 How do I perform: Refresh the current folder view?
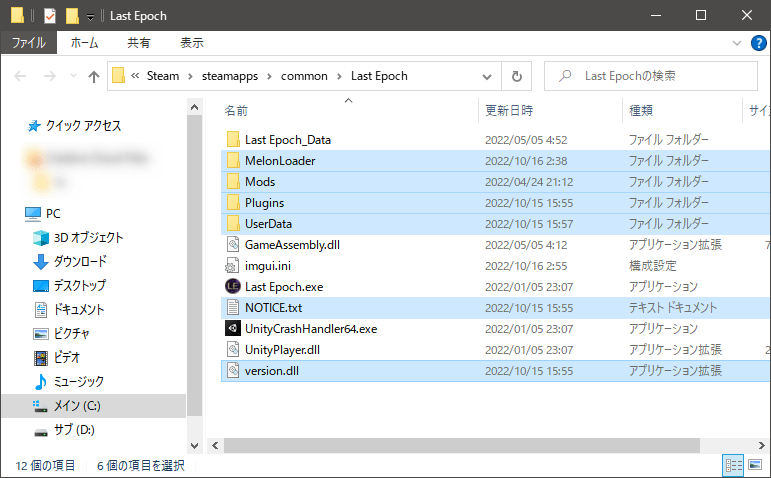tap(516, 76)
